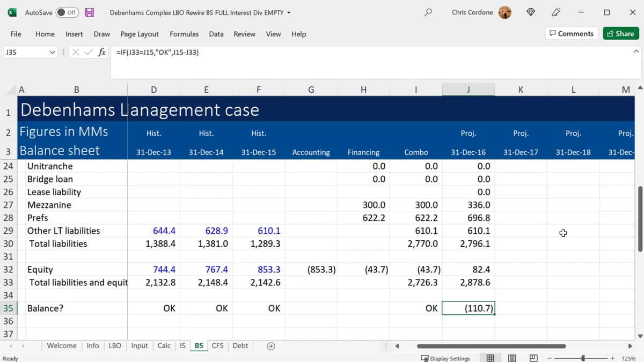This screenshot has height=362, width=644.
Task: Select row 35 header
Action: pyautogui.click(x=8, y=308)
